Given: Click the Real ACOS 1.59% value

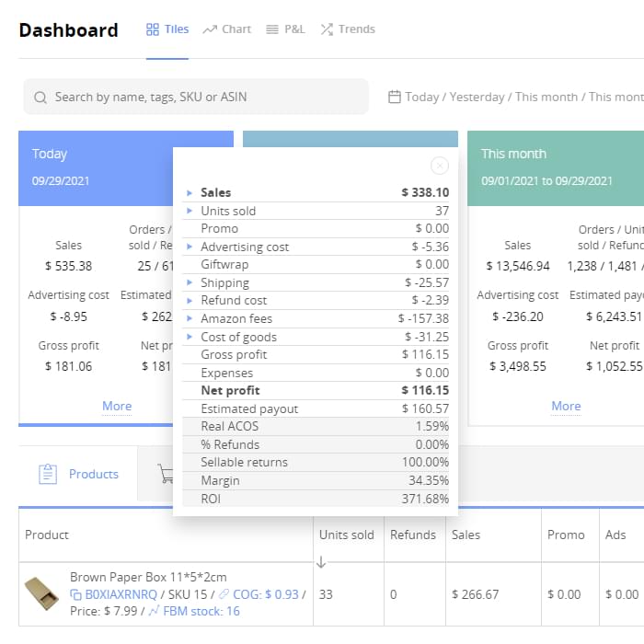Looking at the screenshot, I should 432,426.
